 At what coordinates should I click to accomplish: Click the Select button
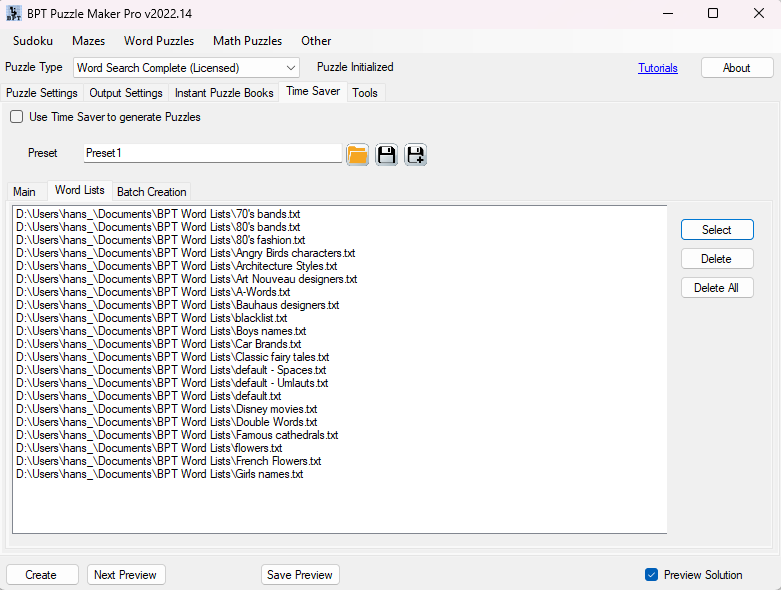pos(717,230)
